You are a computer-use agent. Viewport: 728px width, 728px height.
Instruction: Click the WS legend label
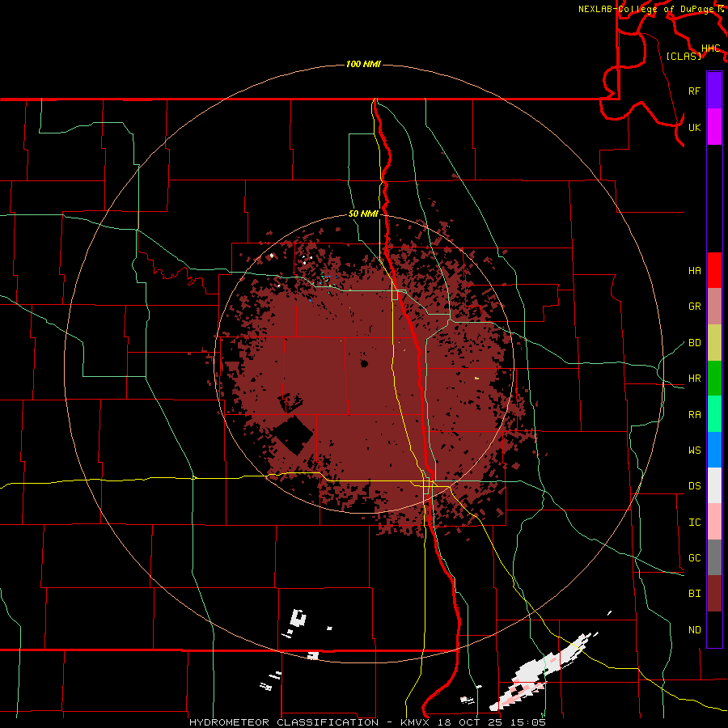tap(694, 451)
